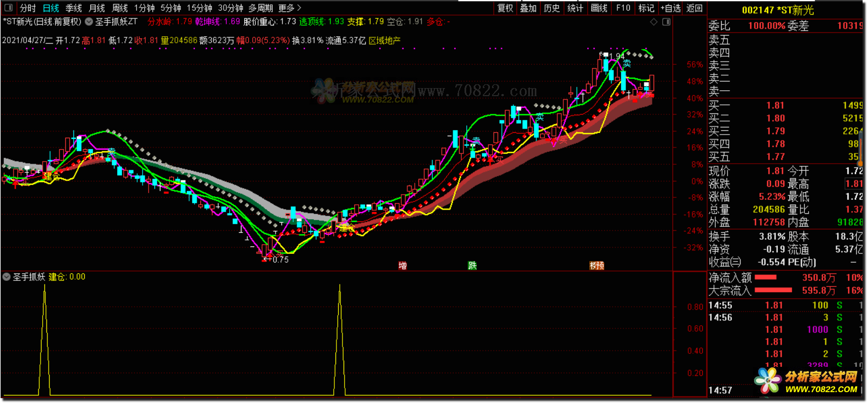Viewport: 868px width, 403px height.
Task: Add stock via +自选 button
Action: tap(671, 8)
